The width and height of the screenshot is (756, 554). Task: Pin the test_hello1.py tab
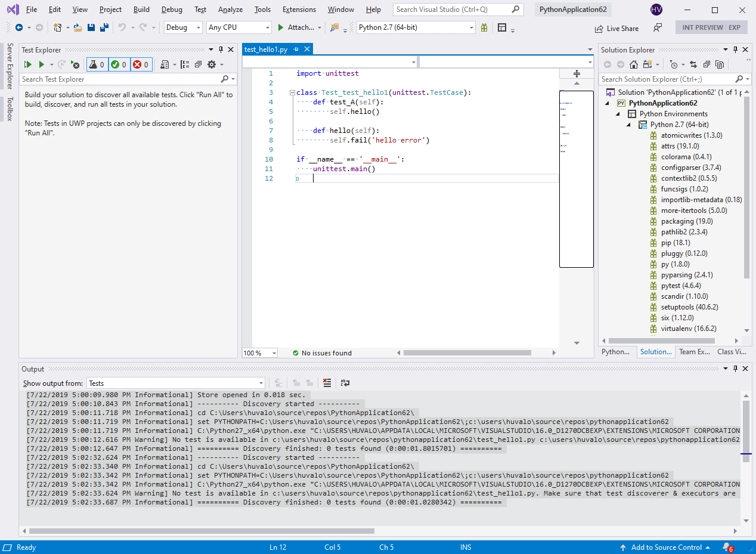296,49
